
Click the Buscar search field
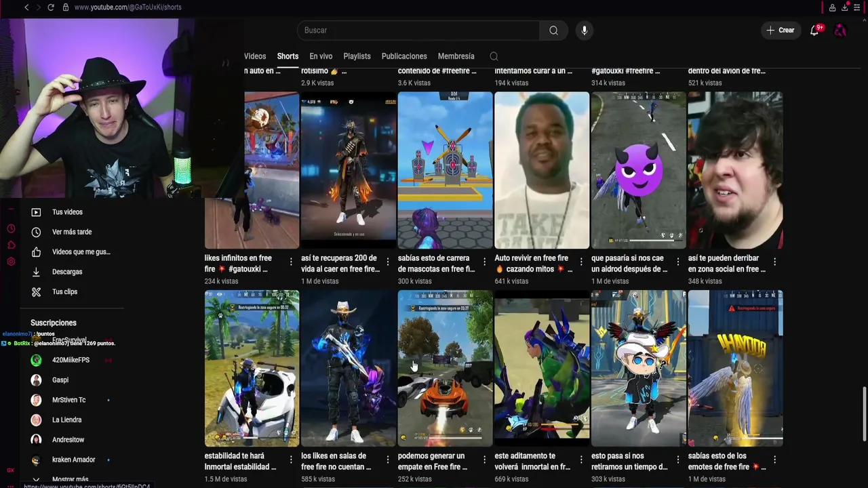point(418,30)
